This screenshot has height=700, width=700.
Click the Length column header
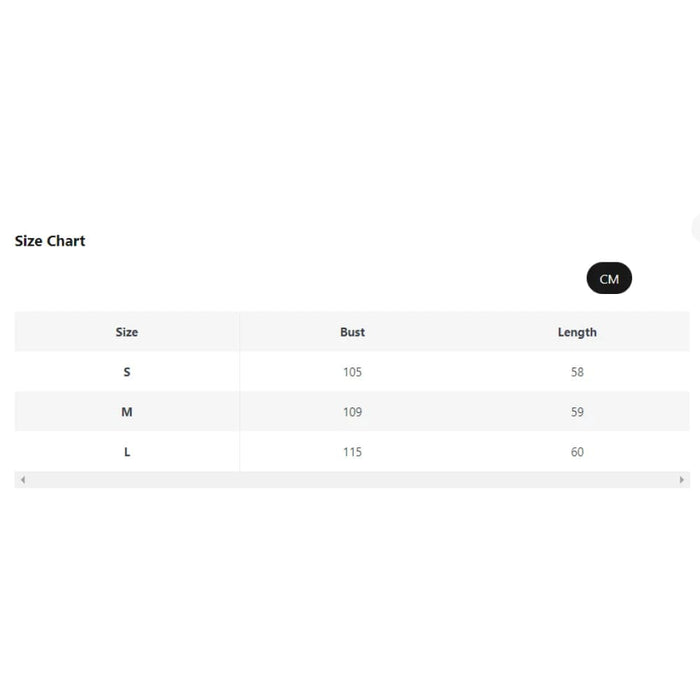[x=577, y=332]
